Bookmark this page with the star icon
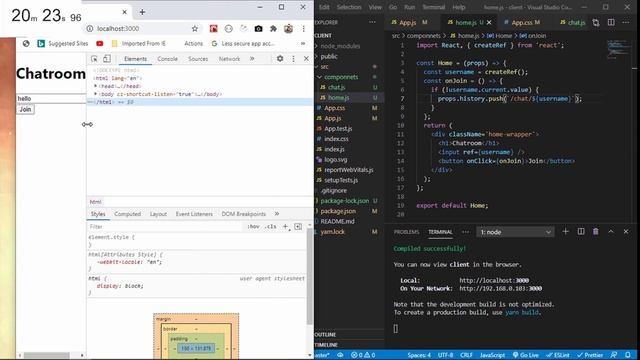The width and height of the screenshot is (640, 360). click(195, 29)
